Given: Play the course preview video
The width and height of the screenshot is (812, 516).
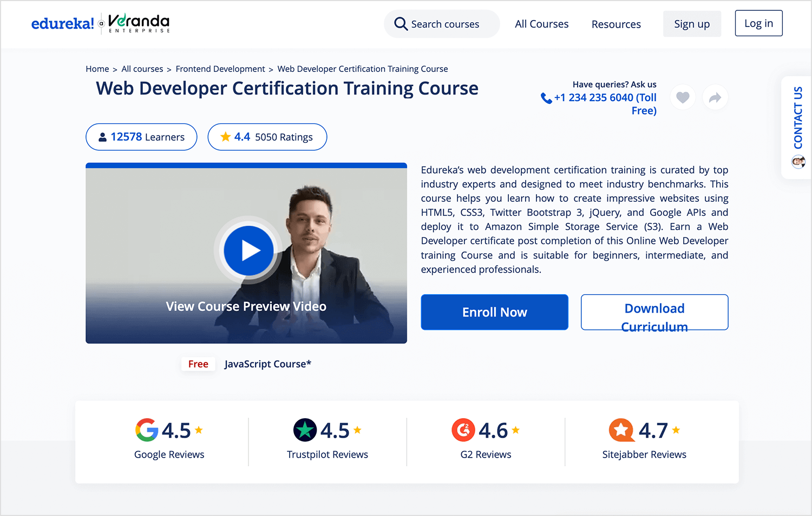Looking at the screenshot, I should click(248, 250).
